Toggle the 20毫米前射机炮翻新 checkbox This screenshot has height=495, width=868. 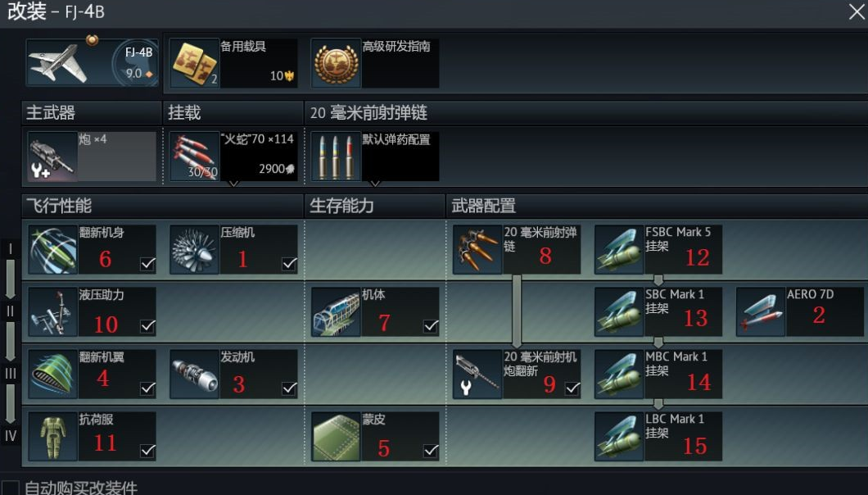(573, 388)
